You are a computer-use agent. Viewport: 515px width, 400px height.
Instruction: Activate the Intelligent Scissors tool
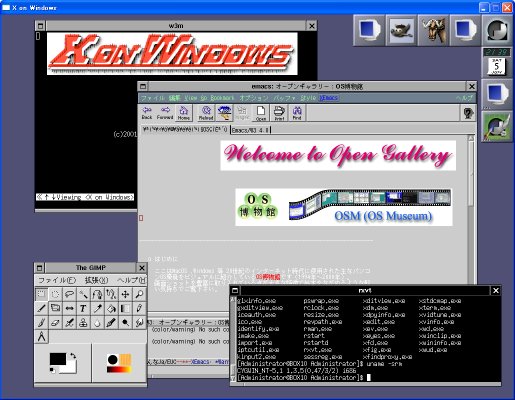(x=111, y=294)
